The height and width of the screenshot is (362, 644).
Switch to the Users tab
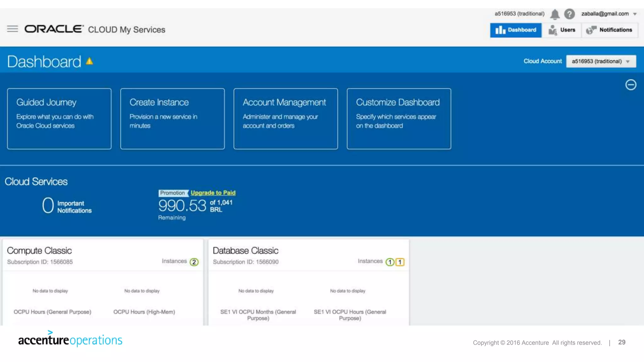click(562, 30)
